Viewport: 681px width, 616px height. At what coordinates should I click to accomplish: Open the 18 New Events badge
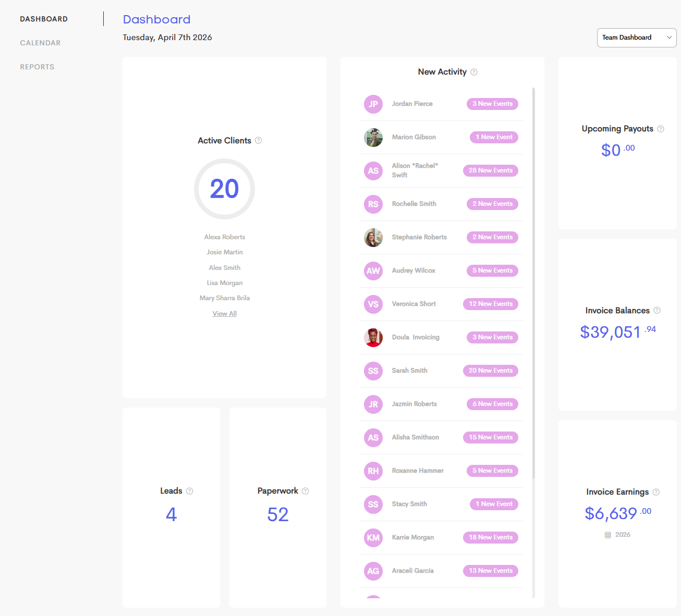pyautogui.click(x=491, y=537)
